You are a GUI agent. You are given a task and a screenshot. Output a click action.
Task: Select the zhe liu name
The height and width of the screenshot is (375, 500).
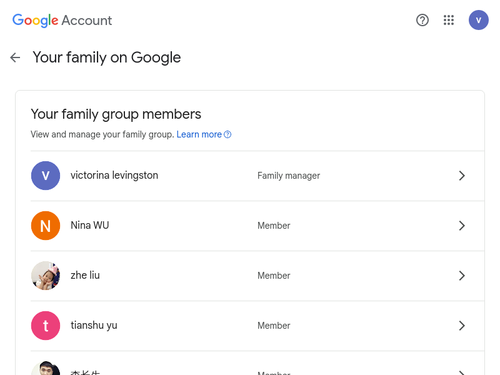[x=85, y=275]
